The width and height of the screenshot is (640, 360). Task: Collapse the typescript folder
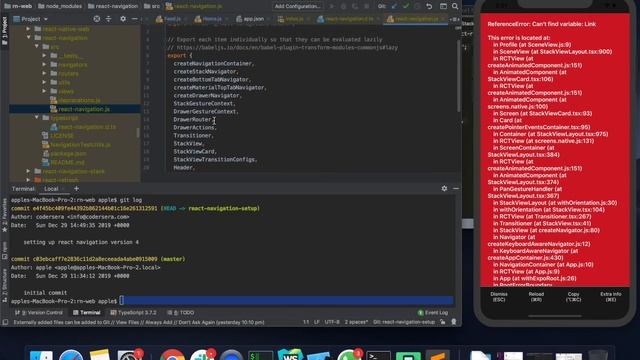37,118
